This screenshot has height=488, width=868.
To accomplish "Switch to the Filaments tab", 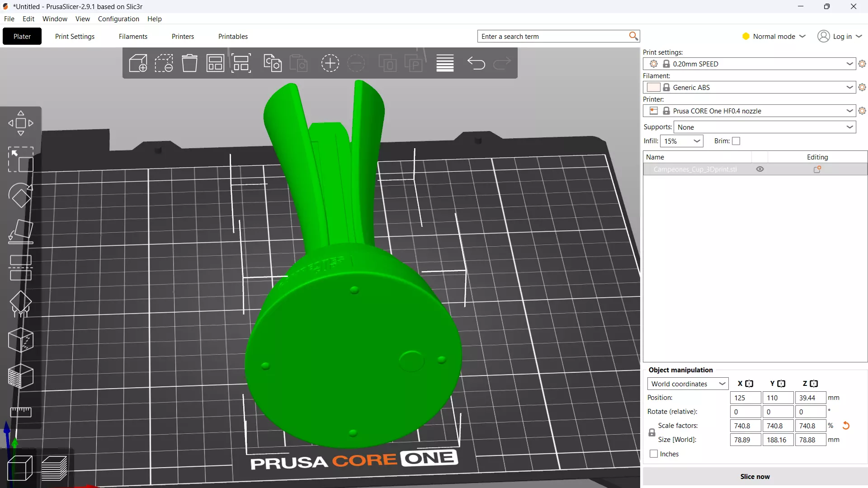I will tap(133, 36).
